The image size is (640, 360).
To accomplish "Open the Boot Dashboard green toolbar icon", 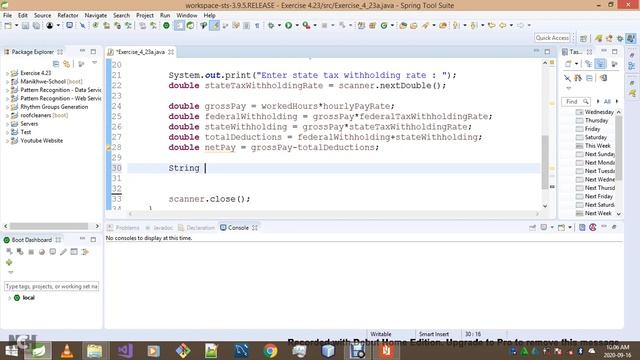I will point(166,26).
